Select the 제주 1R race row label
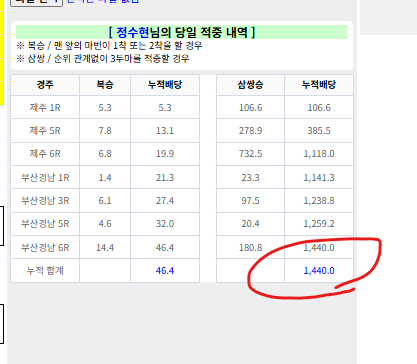 [45, 108]
